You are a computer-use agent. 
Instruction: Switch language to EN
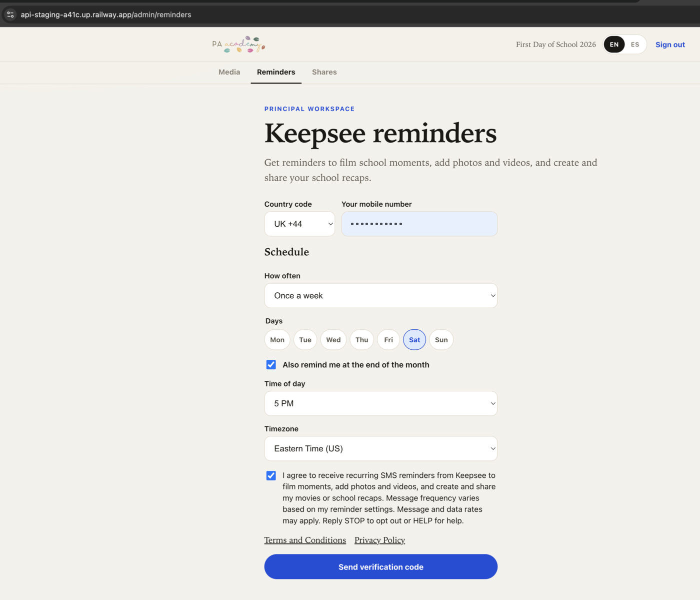[614, 45]
